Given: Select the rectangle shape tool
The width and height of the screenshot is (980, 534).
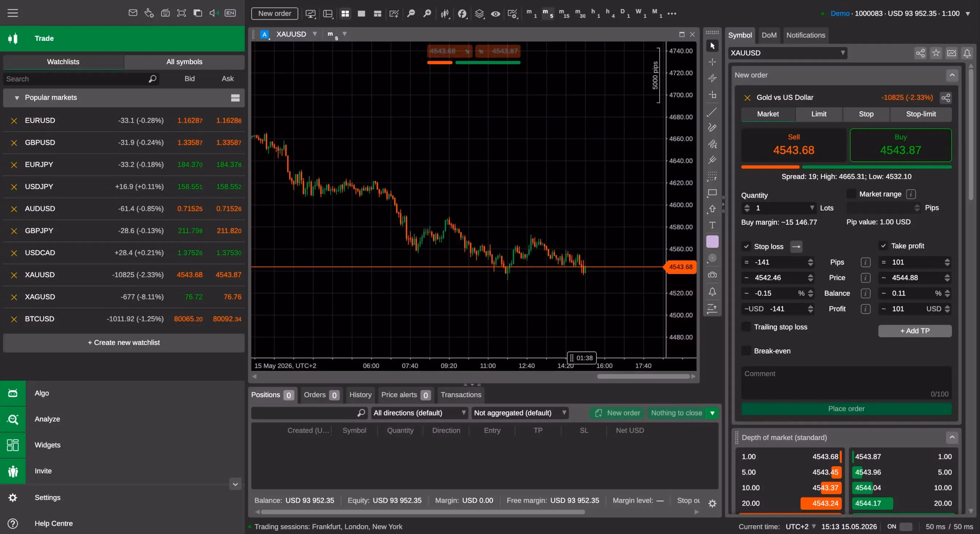Looking at the screenshot, I should 712,193.
